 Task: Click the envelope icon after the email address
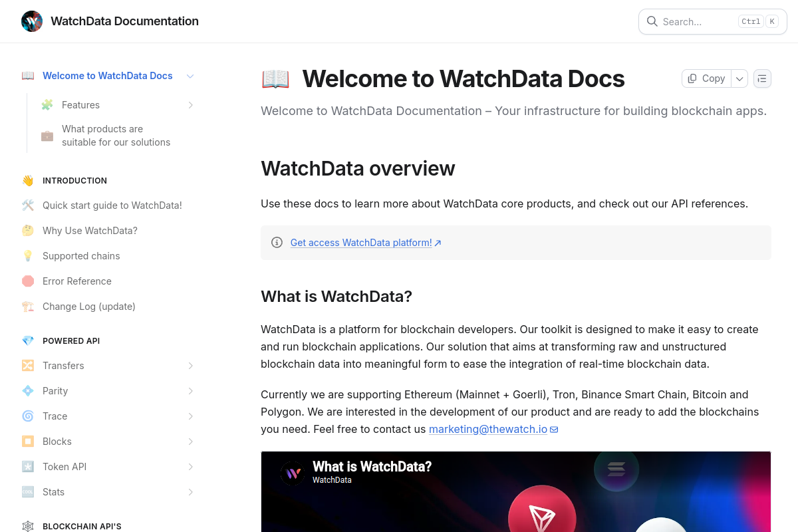(554, 430)
